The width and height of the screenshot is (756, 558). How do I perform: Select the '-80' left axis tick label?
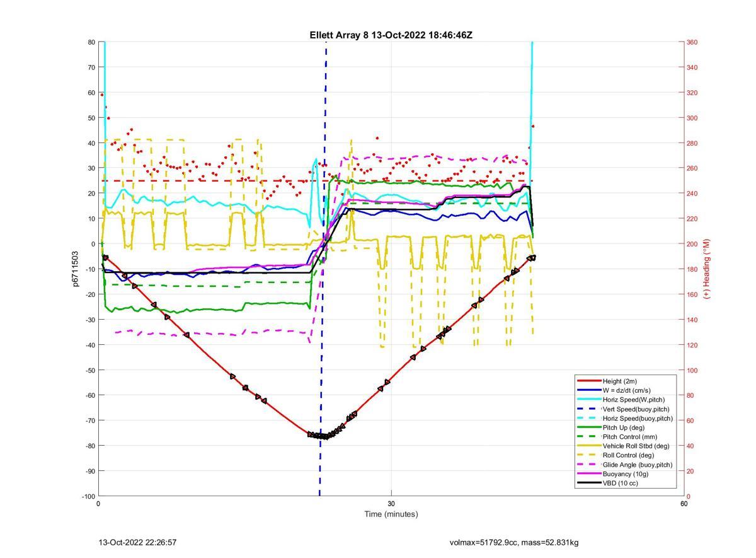point(90,446)
